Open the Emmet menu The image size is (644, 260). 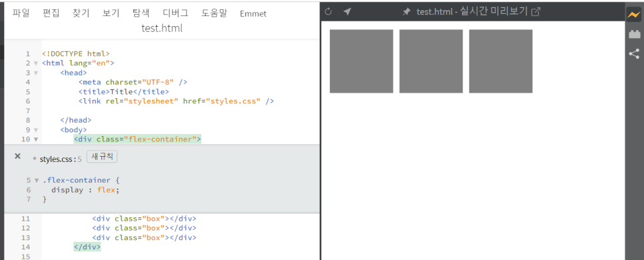point(253,13)
